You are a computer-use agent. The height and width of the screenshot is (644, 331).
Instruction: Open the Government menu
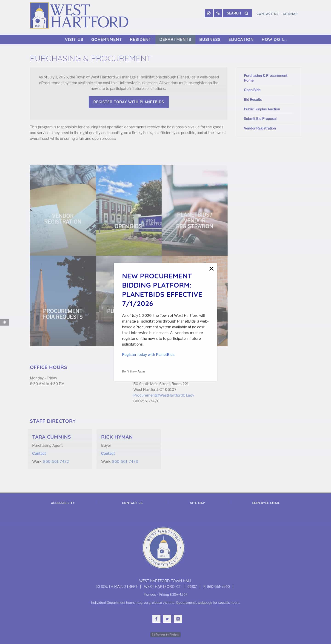coord(106,40)
